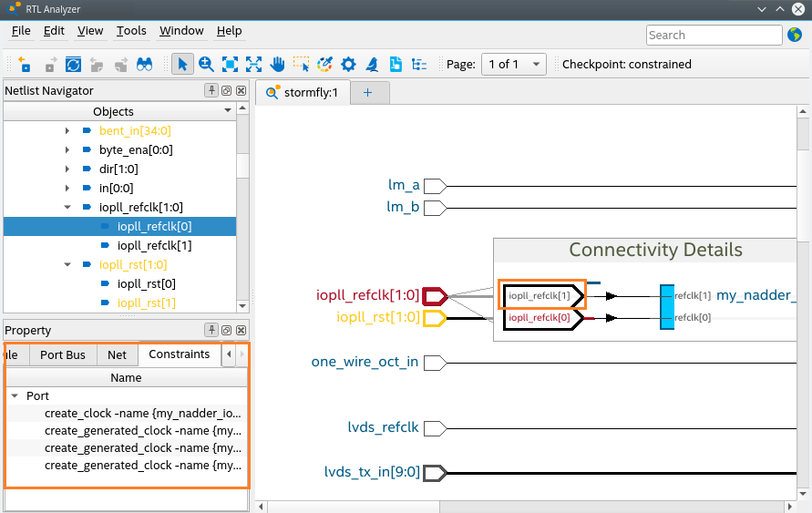Click inside the Search input field
This screenshot has height=513, width=812.
click(713, 35)
